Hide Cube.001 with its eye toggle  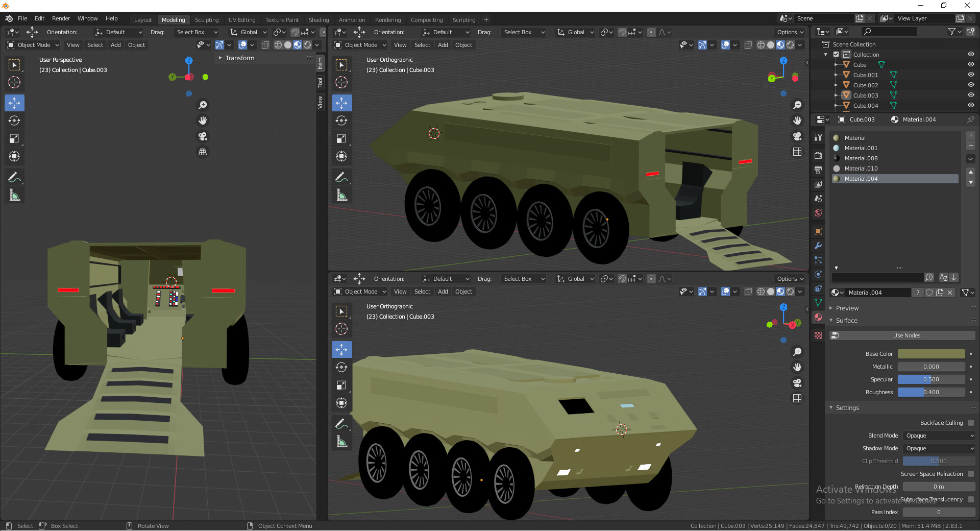point(970,75)
